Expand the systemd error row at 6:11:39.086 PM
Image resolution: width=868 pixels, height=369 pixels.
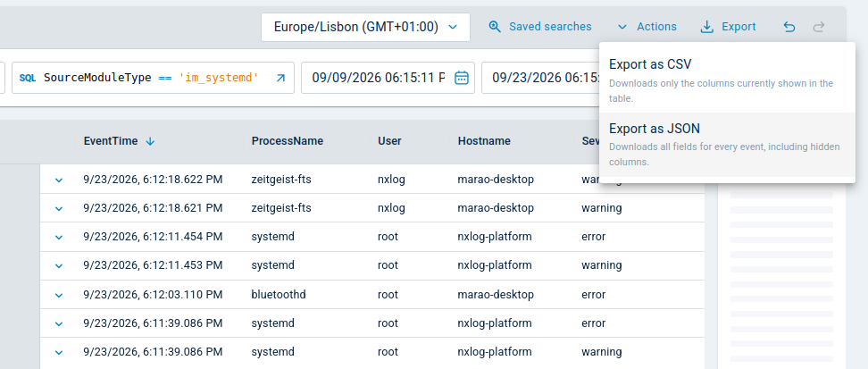point(59,323)
